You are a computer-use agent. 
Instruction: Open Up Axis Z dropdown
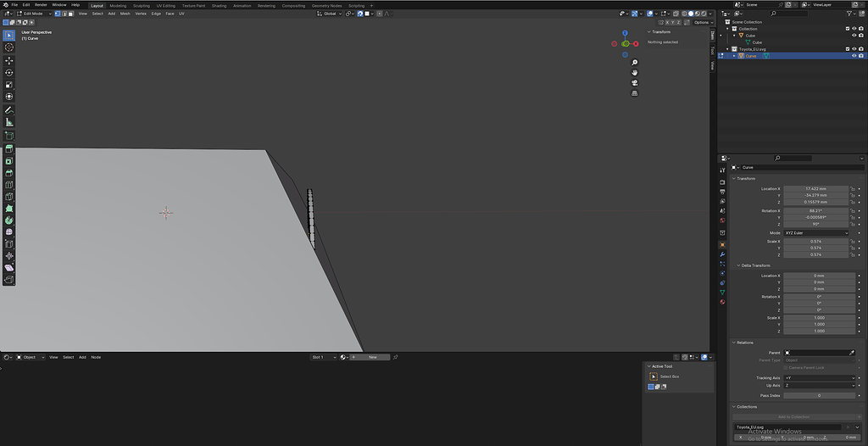[820, 386]
